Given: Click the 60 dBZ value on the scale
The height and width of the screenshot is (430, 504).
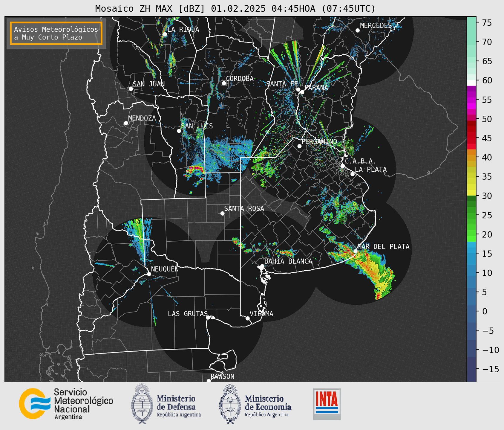Looking at the screenshot, I should click(487, 80).
